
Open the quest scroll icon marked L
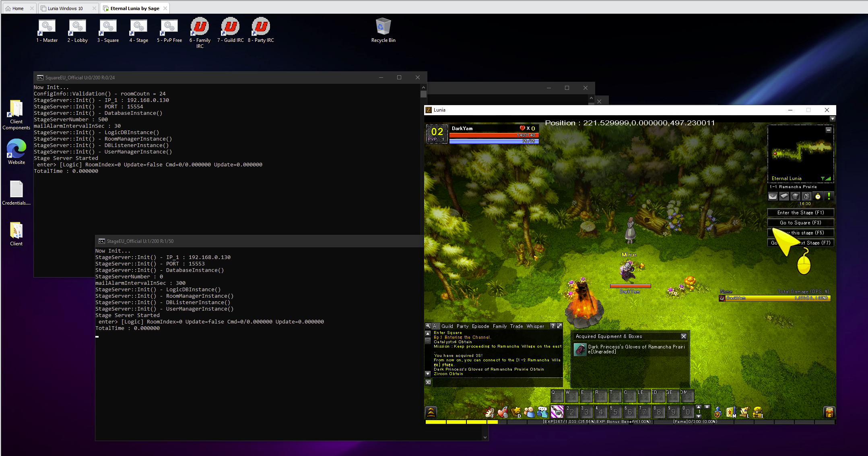(x=744, y=412)
